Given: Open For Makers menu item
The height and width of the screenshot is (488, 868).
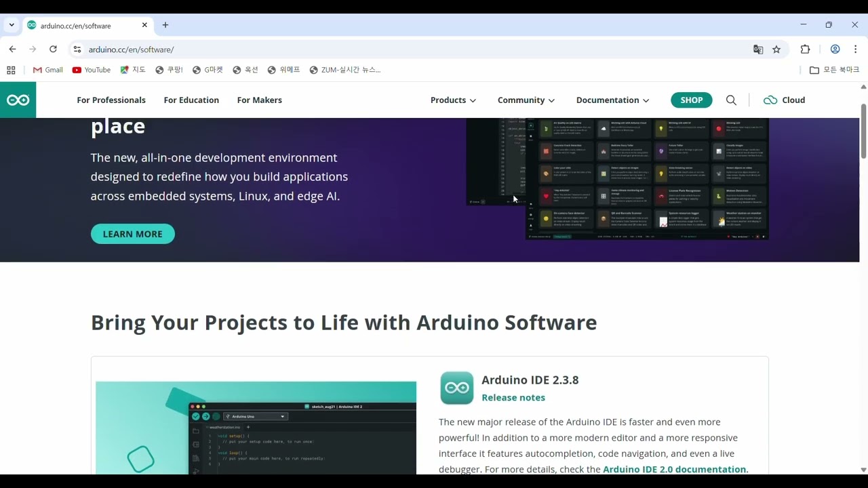Looking at the screenshot, I should click(x=260, y=100).
